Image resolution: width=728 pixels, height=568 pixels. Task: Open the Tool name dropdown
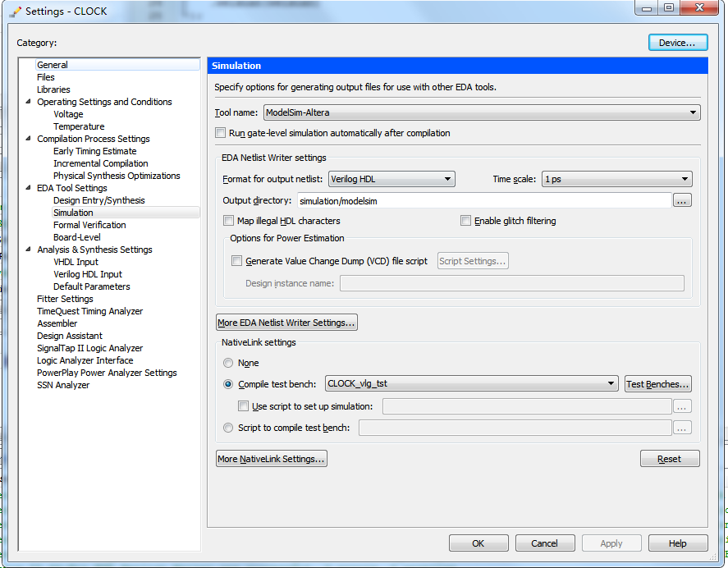pyautogui.click(x=482, y=112)
